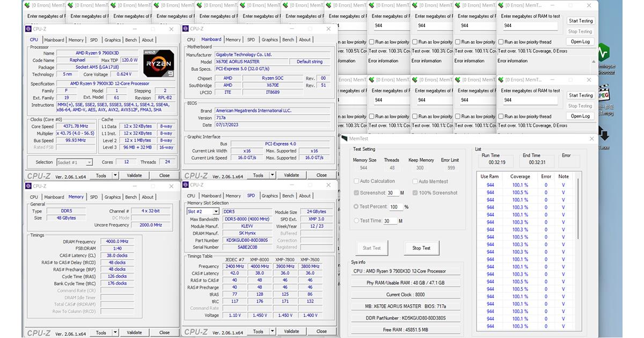
Task: Click Validate in the CPU-Z Processor window
Action: 134,175
